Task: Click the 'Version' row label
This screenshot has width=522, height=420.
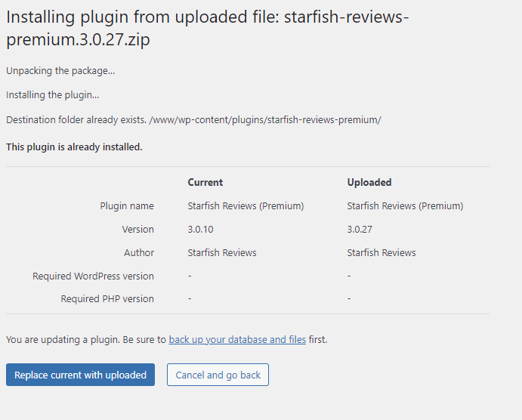Action: pyautogui.click(x=137, y=230)
